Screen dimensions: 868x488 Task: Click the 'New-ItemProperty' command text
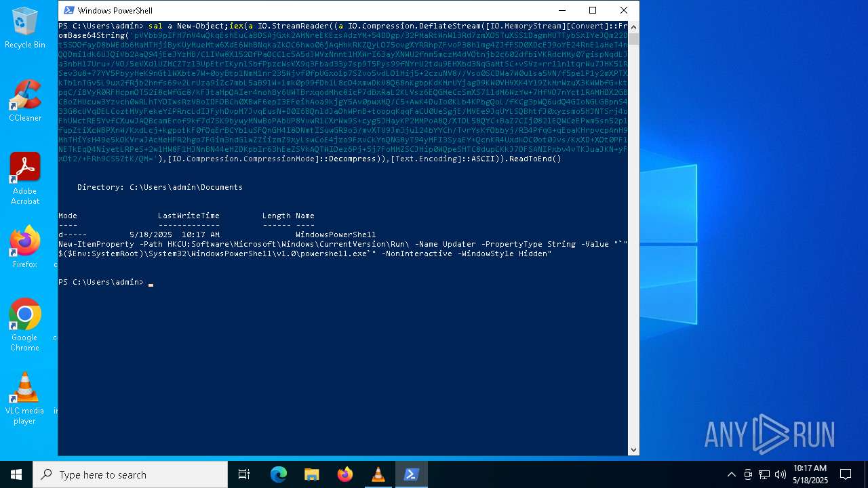[96, 244]
